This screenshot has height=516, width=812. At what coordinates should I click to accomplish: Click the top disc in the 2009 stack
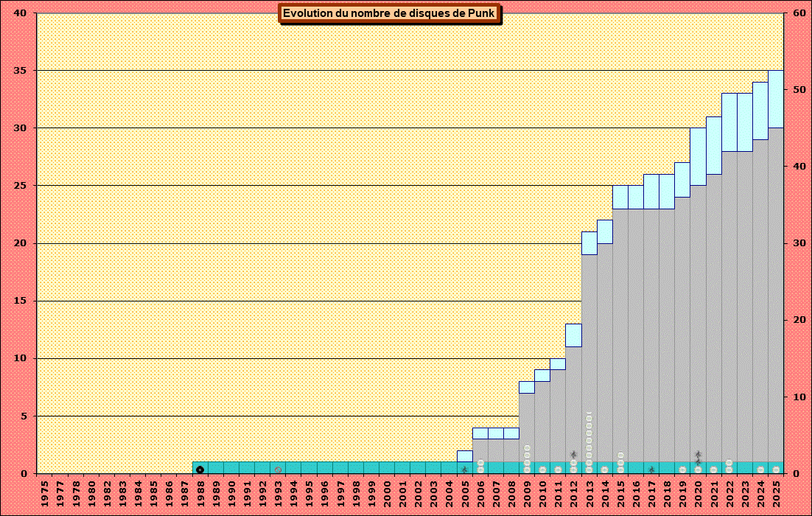pyautogui.click(x=527, y=448)
